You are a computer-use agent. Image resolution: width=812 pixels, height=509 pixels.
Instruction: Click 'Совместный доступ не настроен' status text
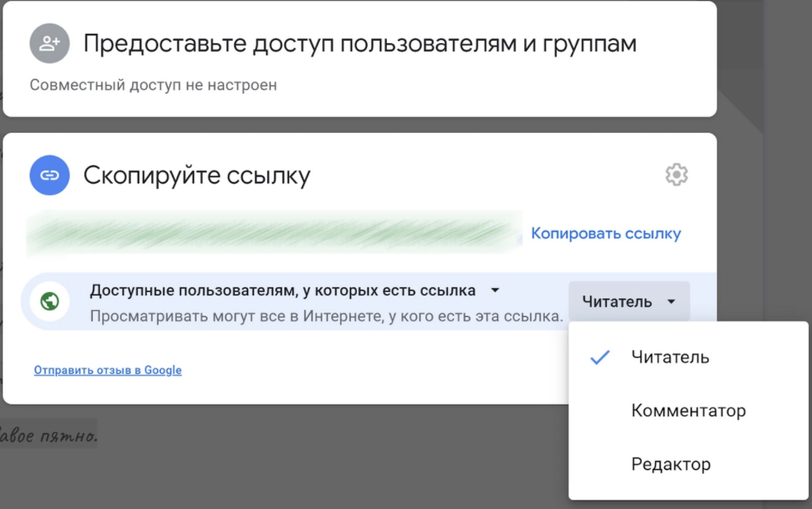pyautogui.click(x=153, y=85)
